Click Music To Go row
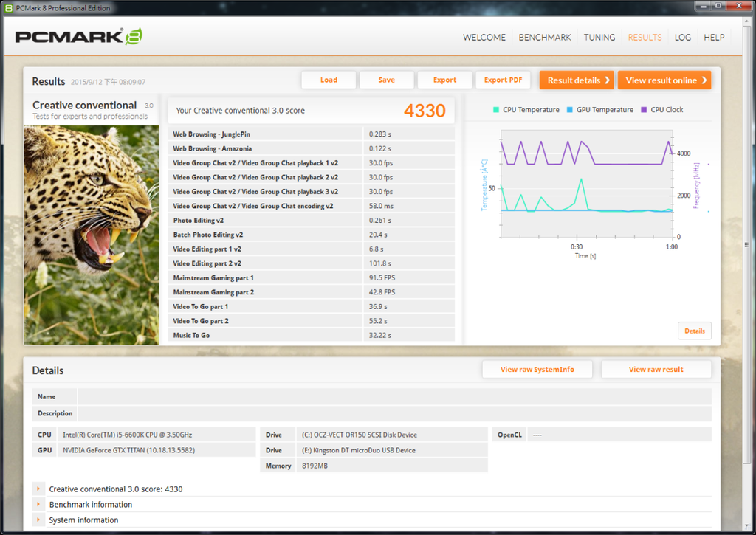The height and width of the screenshot is (535, 756). (311, 335)
